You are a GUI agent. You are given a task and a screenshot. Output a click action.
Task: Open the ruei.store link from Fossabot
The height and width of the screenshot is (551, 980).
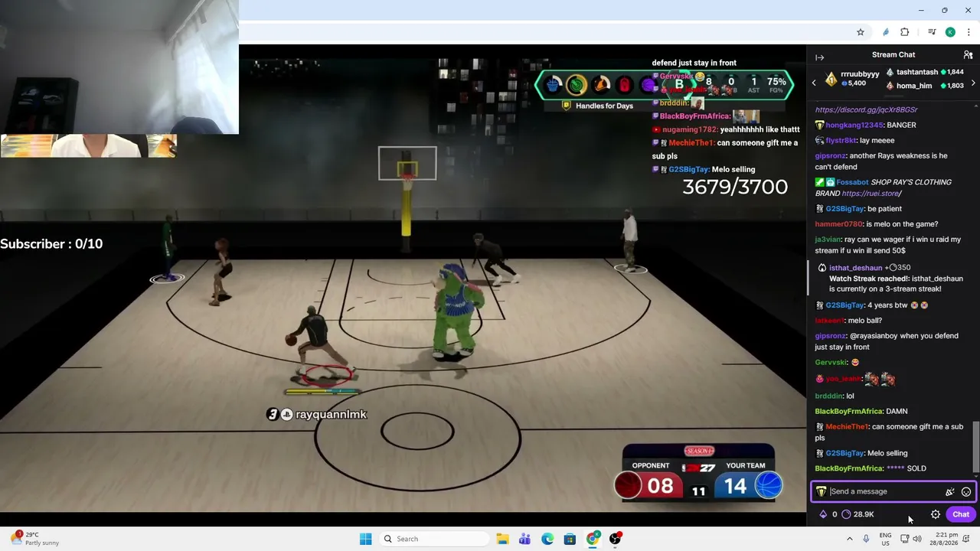(871, 194)
